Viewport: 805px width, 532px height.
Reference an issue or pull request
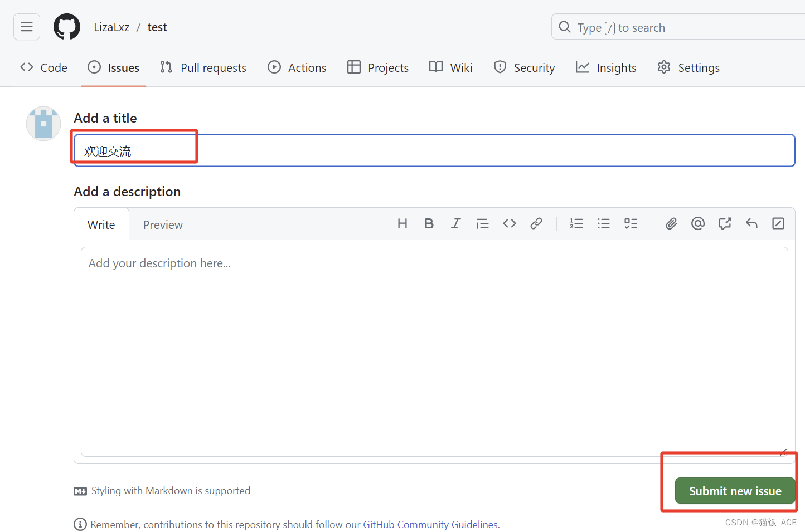coord(725,224)
